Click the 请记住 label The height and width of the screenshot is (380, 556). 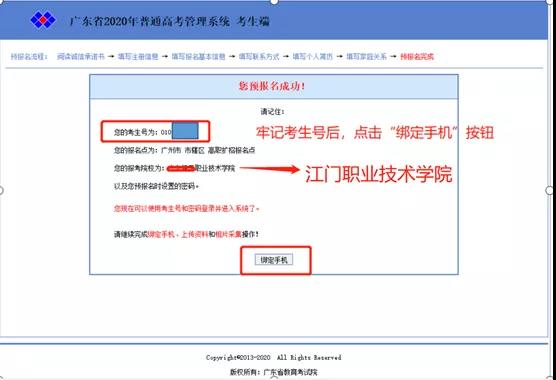click(272, 112)
